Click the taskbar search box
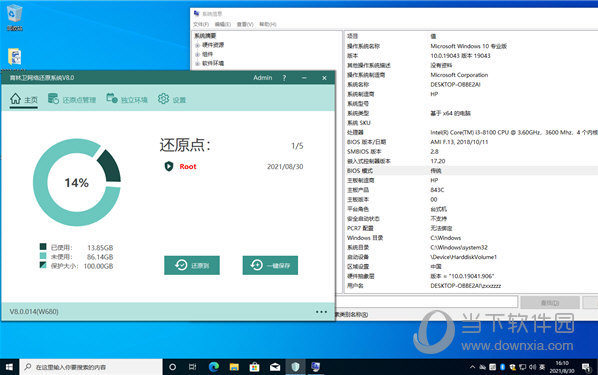Image resolution: width=598 pixels, height=375 pixels. pos(91,367)
